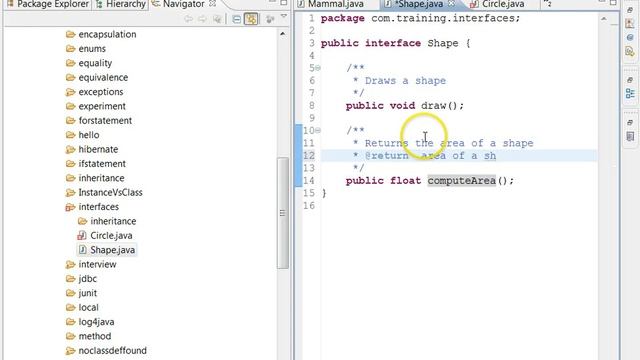Image resolution: width=640 pixels, height=360 pixels.
Task: Click the package name com.training.interfaces
Action: click(x=443, y=18)
